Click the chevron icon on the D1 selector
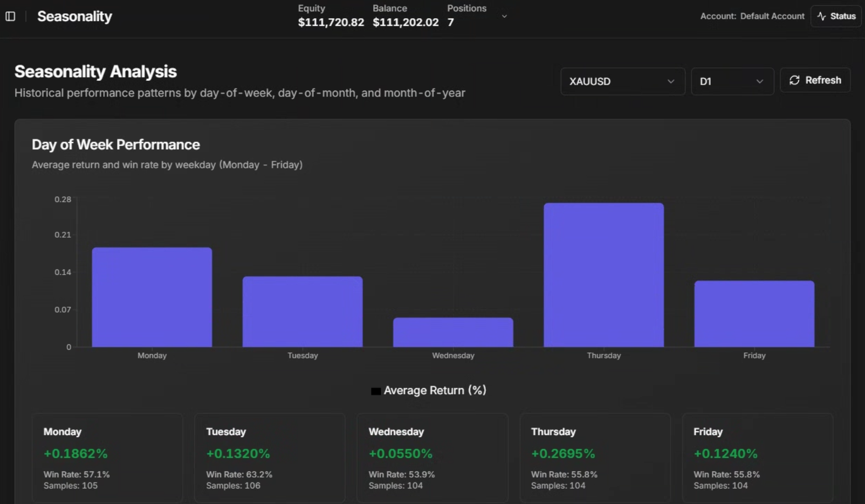This screenshot has height=504, width=865. pos(760,81)
